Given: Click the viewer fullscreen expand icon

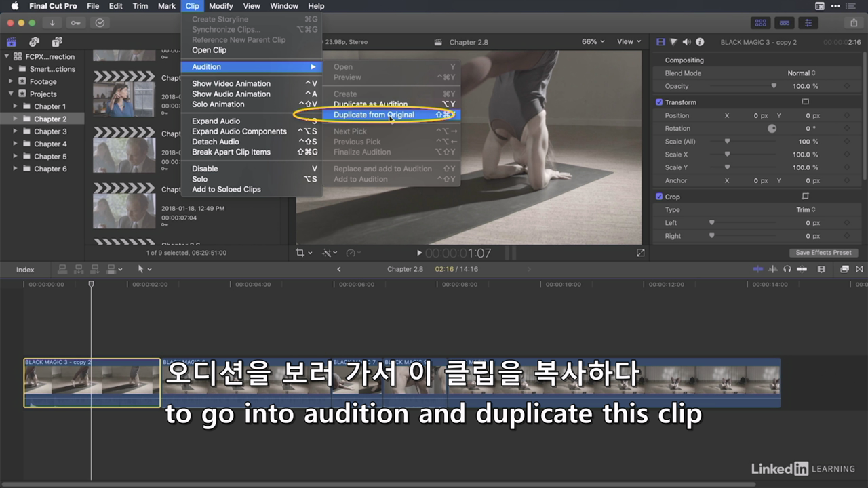Looking at the screenshot, I should click(641, 253).
